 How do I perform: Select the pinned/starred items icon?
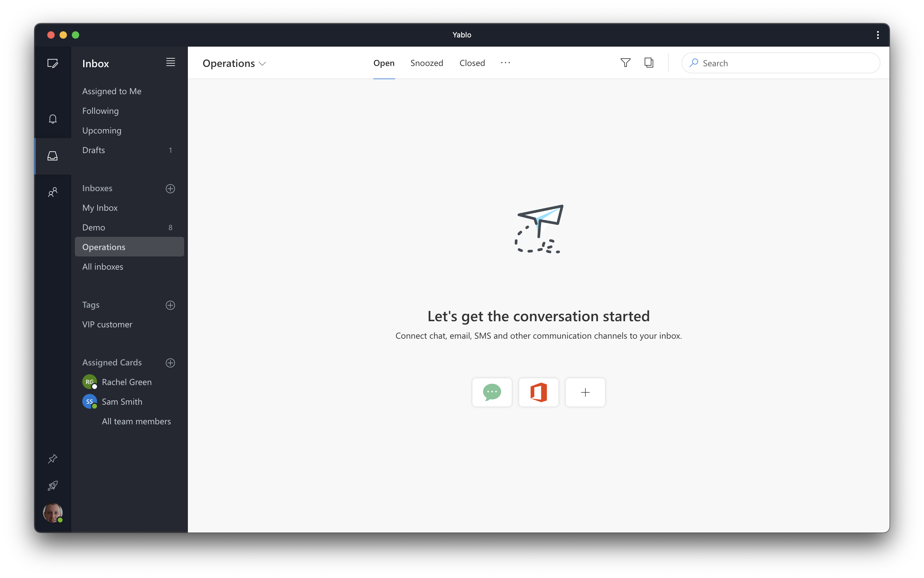[x=52, y=458]
